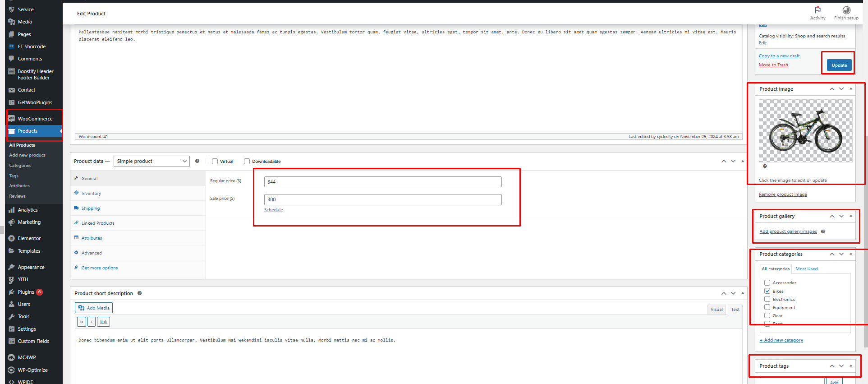Enable the Downloadable checkbox
The image size is (868, 384).
tap(247, 161)
